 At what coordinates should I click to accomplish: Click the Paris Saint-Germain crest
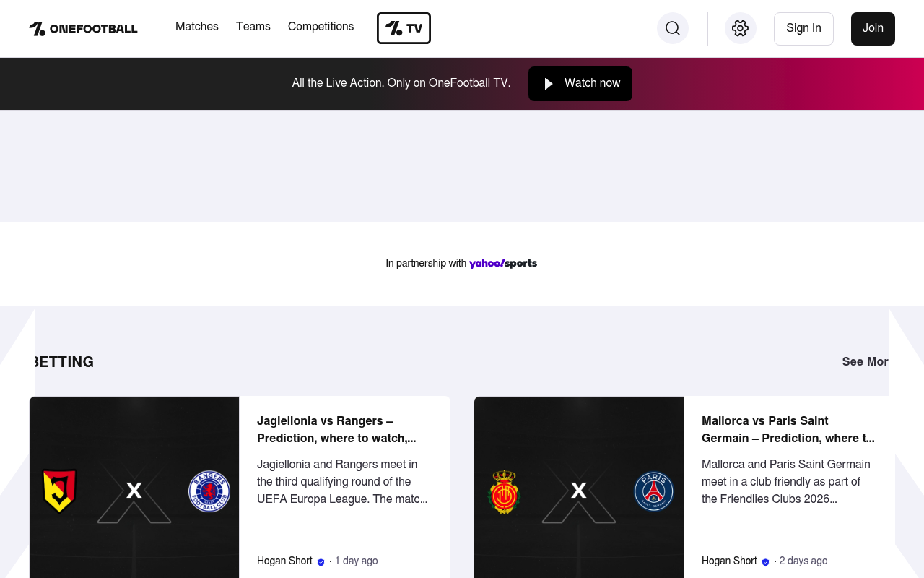click(x=654, y=491)
